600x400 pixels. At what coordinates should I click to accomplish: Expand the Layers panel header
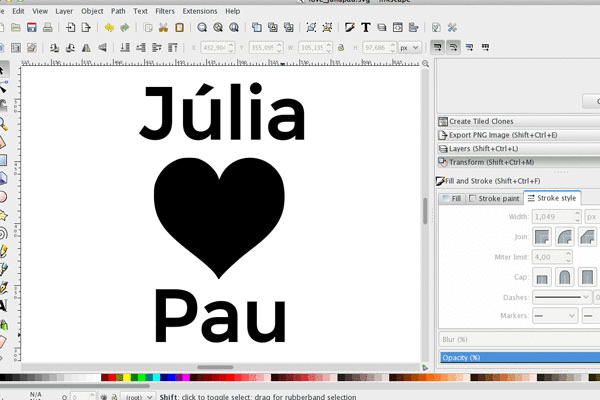pos(518,149)
